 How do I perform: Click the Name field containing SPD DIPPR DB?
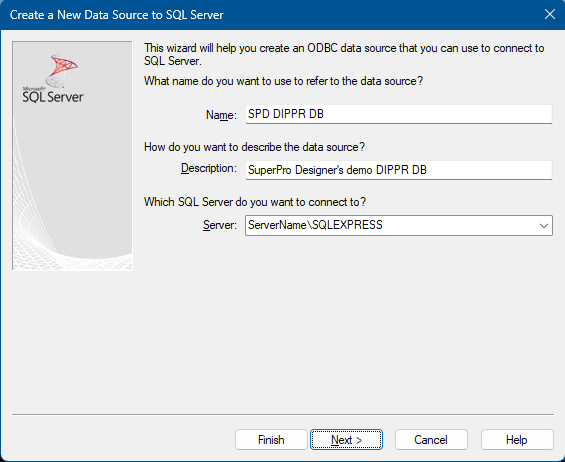click(x=399, y=114)
